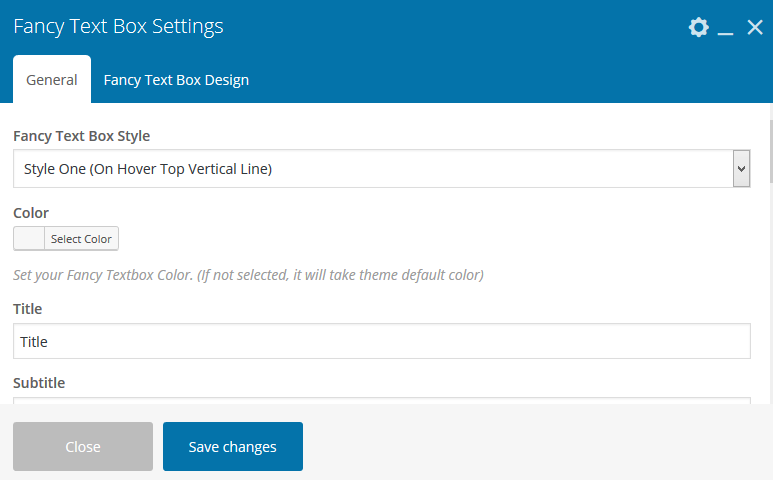Screen dimensions: 773x480
Task: Click the Fancy Textbox Color help text
Action: click(x=248, y=275)
